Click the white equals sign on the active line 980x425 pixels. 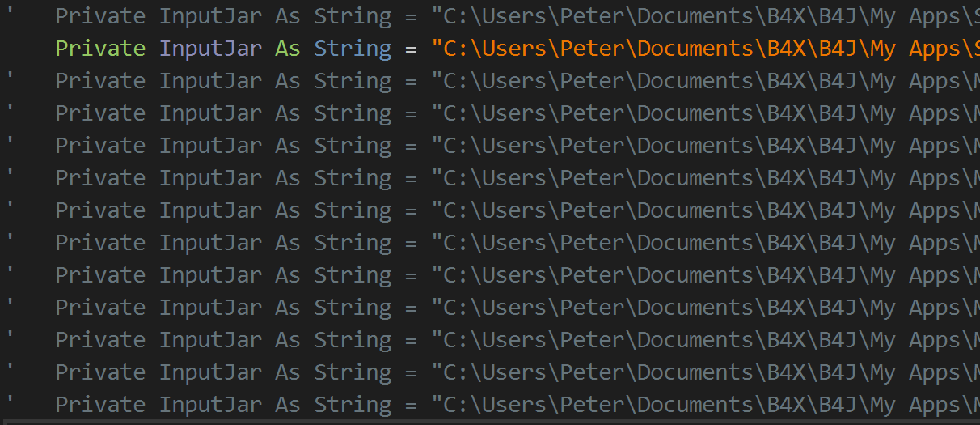411,49
